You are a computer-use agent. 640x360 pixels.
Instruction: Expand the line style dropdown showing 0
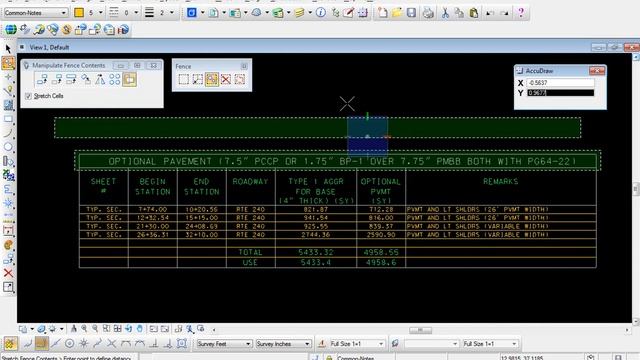(136, 13)
